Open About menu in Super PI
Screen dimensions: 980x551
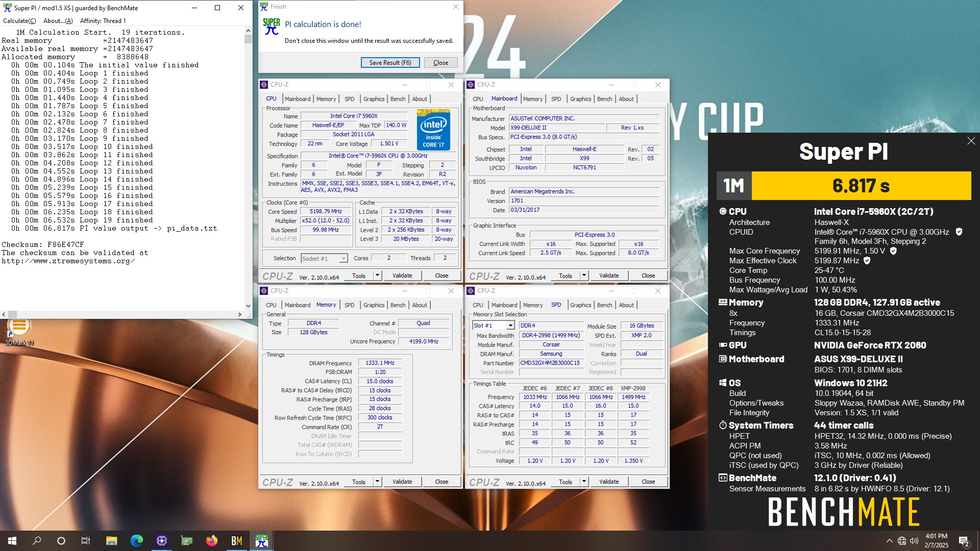(x=58, y=21)
